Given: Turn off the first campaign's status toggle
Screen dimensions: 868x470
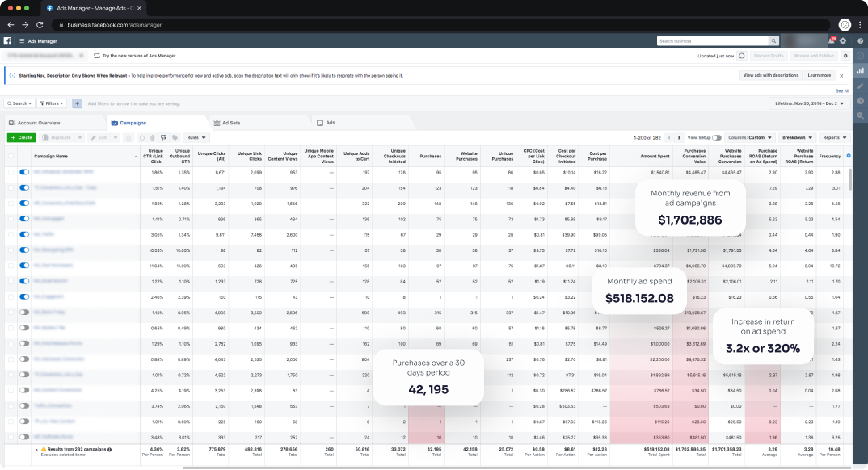Looking at the screenshot, I should 23,172.
